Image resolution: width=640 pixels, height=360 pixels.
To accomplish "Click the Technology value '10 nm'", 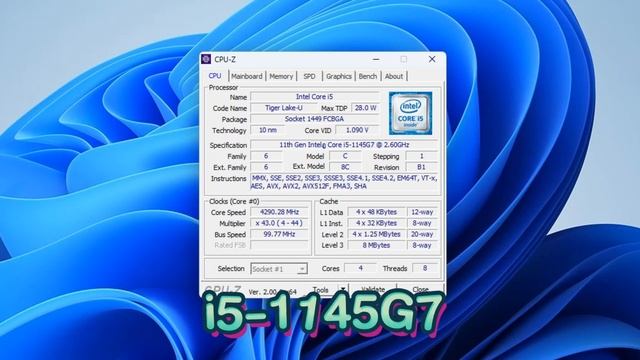I will pos(268,130).
